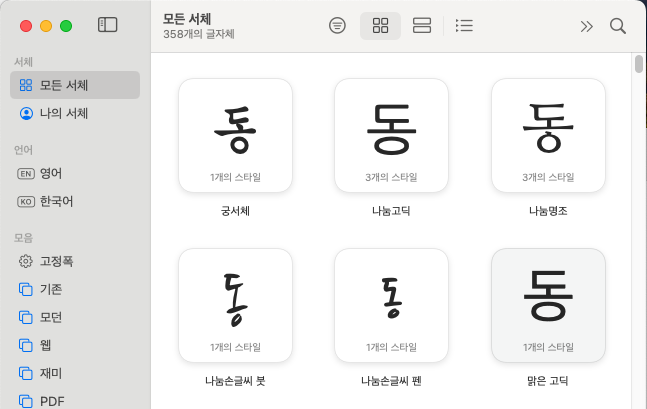647x409 pixels.
Task: Select the 나눔손글씨 펜 font card
Action: (391, 305)
